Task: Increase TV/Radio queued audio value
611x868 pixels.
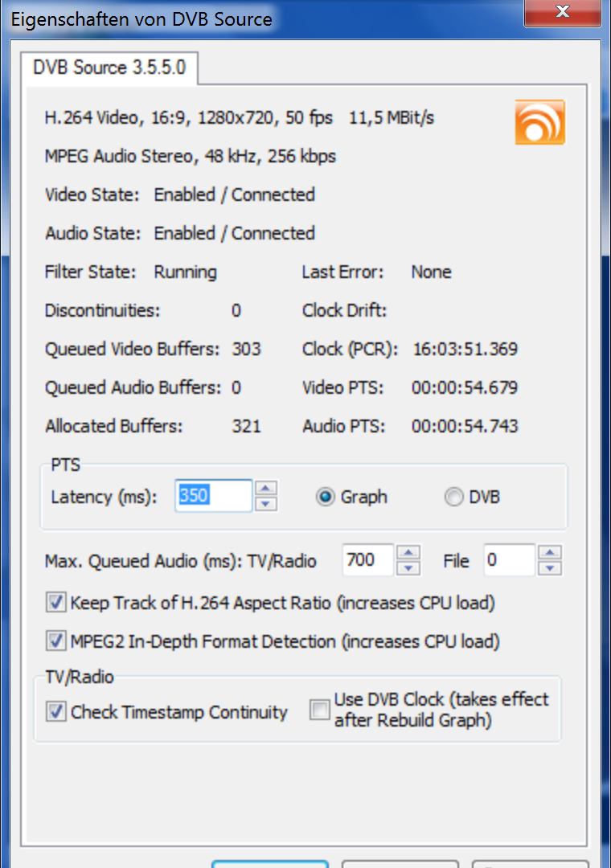Action: coord(409,552)
